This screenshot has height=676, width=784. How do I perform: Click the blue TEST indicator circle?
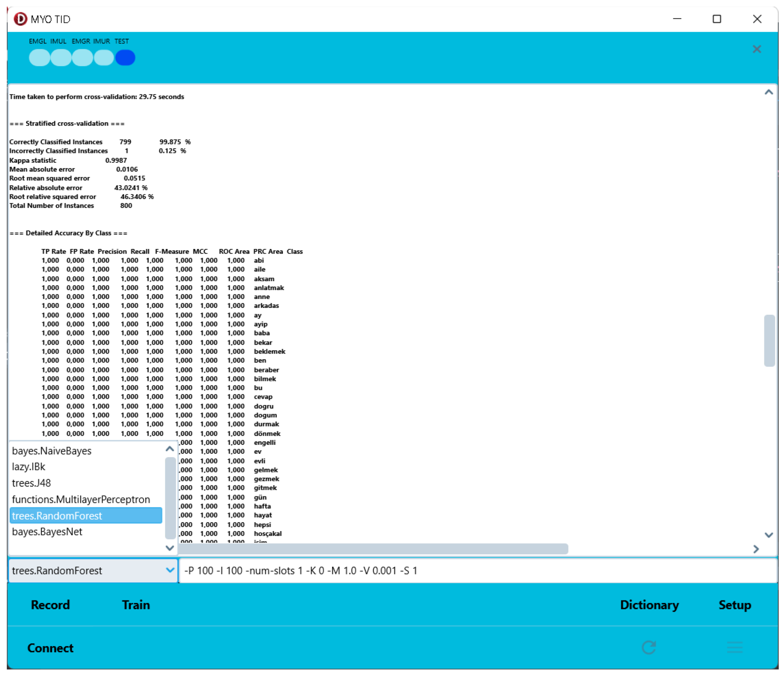click(125, 58)
